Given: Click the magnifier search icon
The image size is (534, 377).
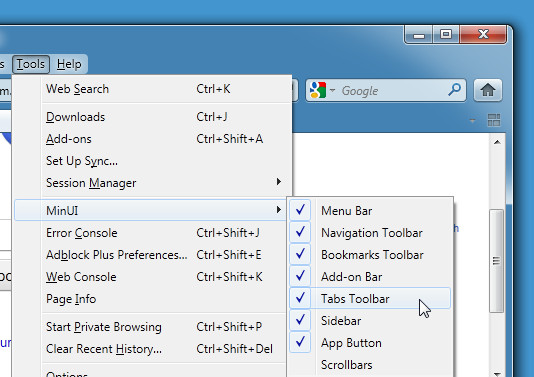Looking at the screenshot, I should point(454,90).
